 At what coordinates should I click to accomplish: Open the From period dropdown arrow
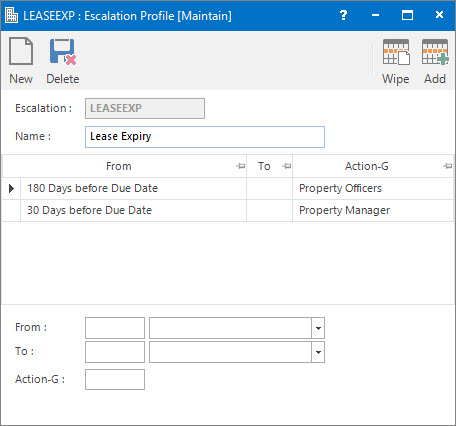[318, 328]
